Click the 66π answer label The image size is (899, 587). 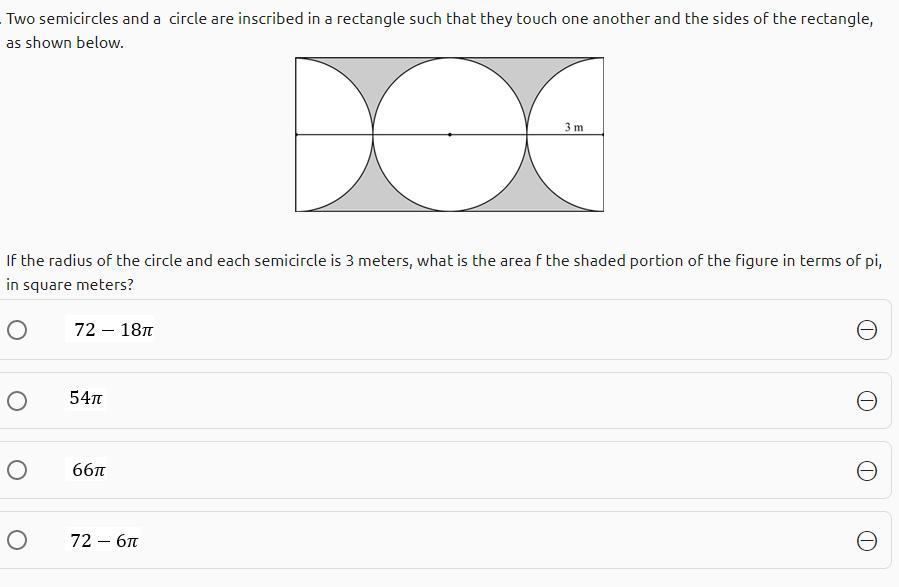pos(89,469)
